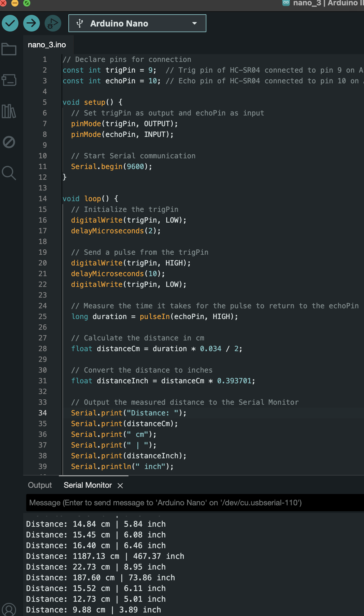Click 'delayMicroseconds(2);' code line

116,231
